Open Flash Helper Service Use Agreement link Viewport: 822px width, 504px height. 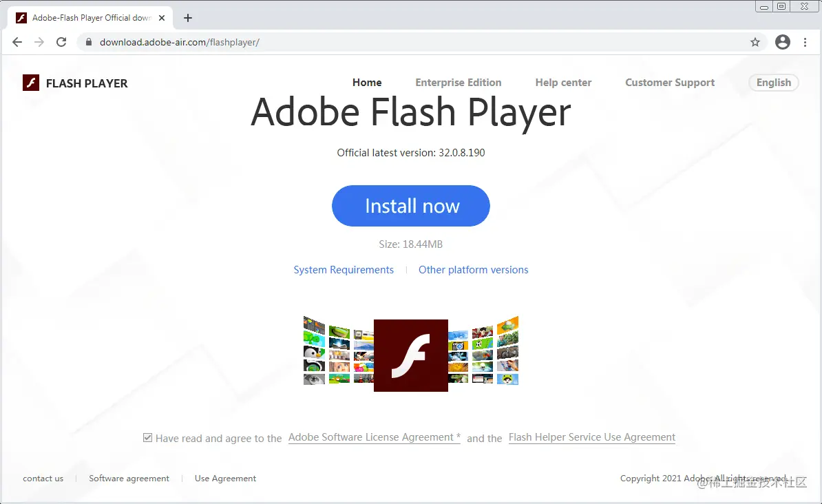pyautogui.click(x=592, y=437)
